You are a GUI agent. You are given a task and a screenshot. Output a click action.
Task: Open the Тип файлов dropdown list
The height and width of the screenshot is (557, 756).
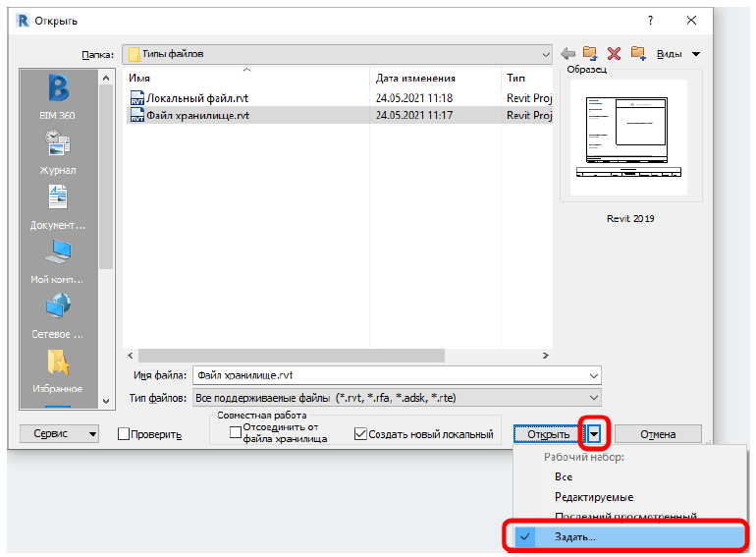592,398
